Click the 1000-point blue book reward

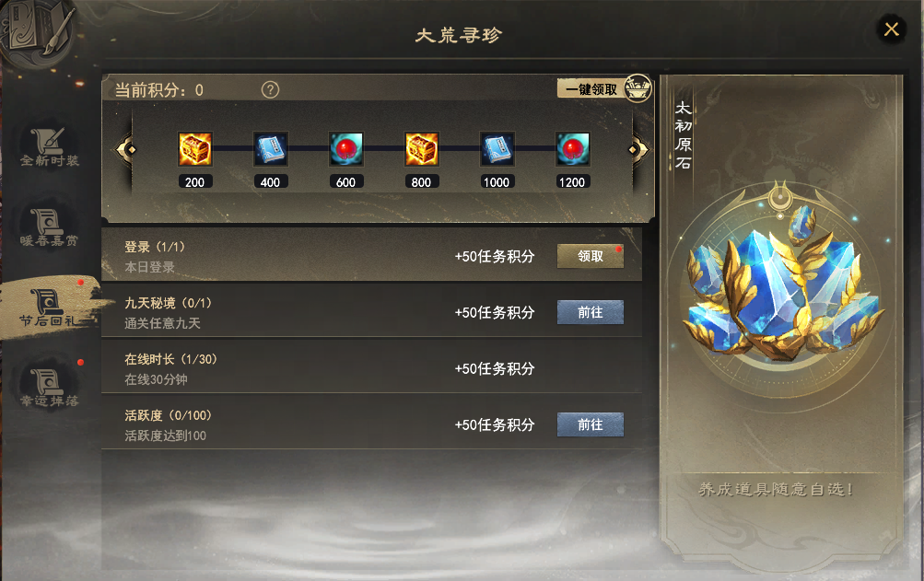tap(497, 149)
